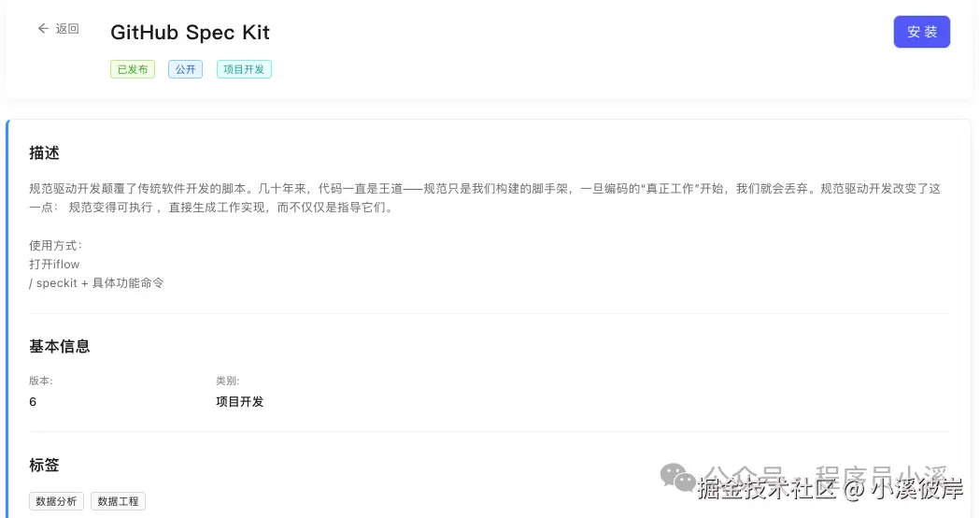The width and height of the screenshot is (980, 518).
Task: Click the 打开iflow instruction line
Action: 54,264
